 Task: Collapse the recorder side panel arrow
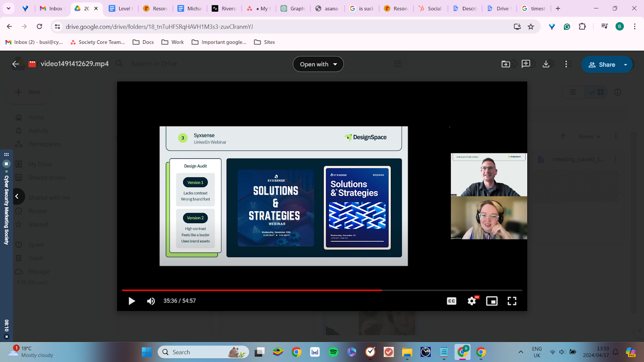17,196
